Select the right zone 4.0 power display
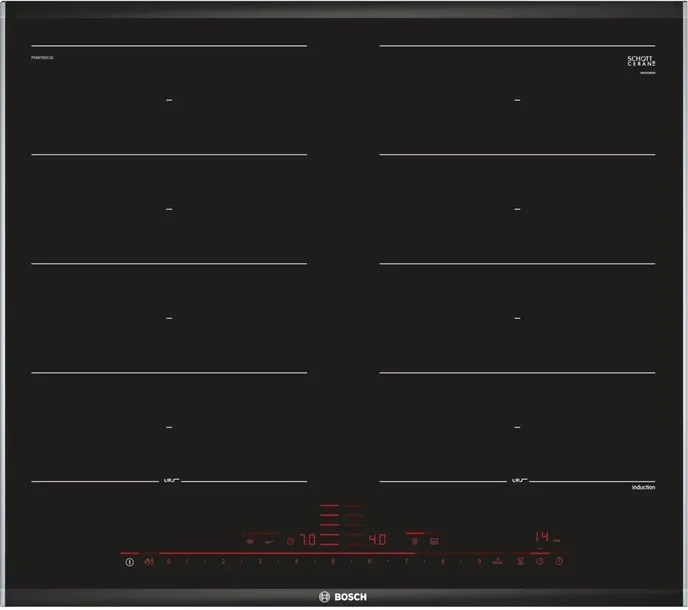The width and height of the screenshot is (688, 610). coord(377,540)
